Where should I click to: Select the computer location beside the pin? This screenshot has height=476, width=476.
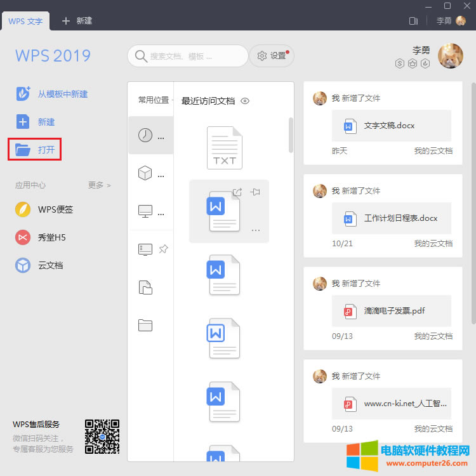tap(145, 249)
